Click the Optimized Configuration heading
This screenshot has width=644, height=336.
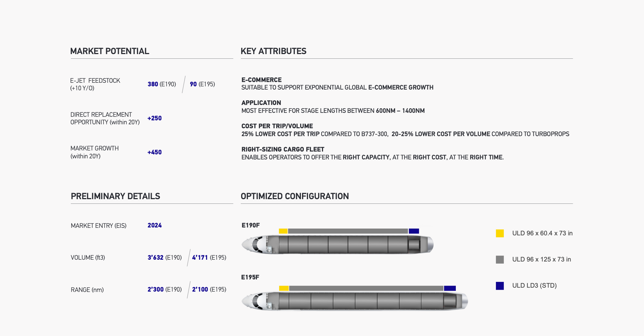pos(294,196)
